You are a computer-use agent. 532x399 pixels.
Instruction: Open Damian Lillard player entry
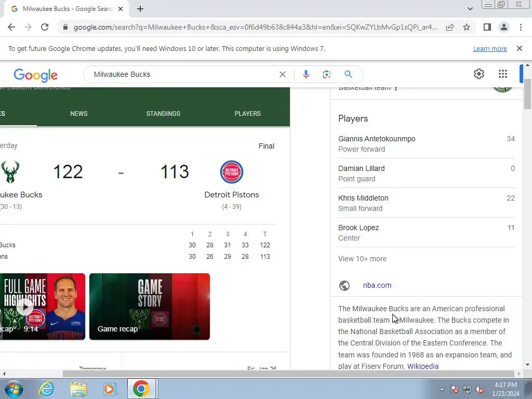pyautogui.click(x=427, y=174)
